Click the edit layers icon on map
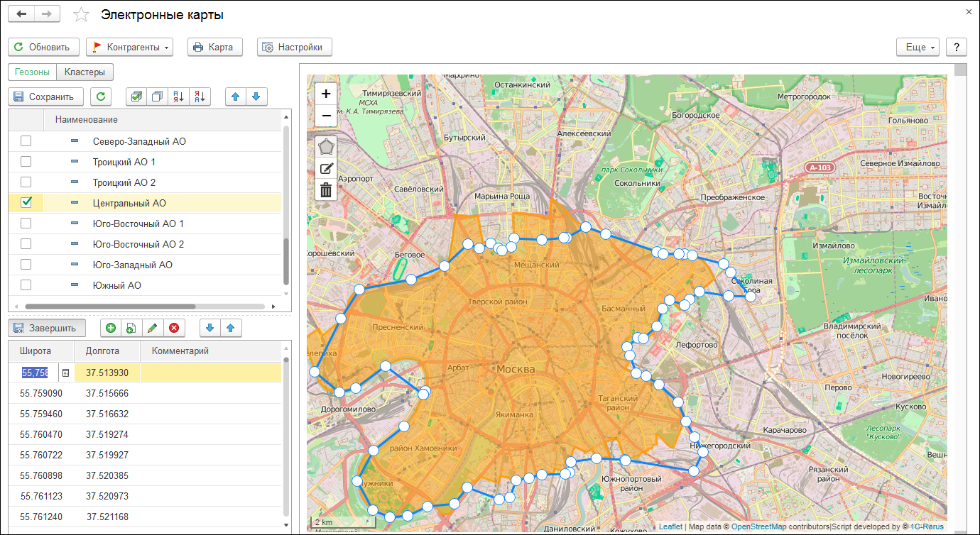The width and height of the screenshot is (980, 535). pos(326,168)
